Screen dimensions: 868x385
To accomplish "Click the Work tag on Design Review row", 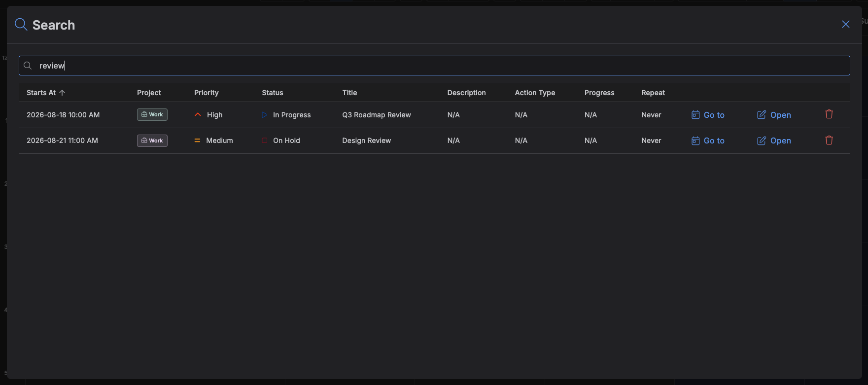I will [152, 140].
